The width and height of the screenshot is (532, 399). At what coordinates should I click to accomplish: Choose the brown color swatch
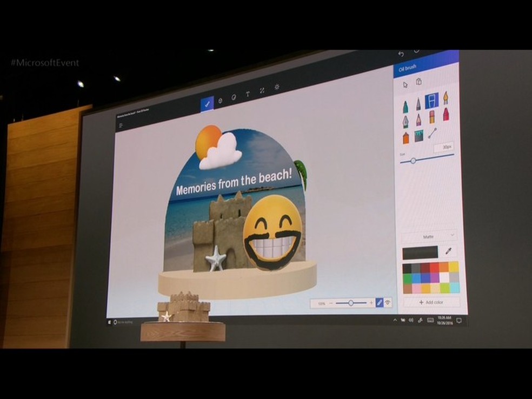coord(407,289)
